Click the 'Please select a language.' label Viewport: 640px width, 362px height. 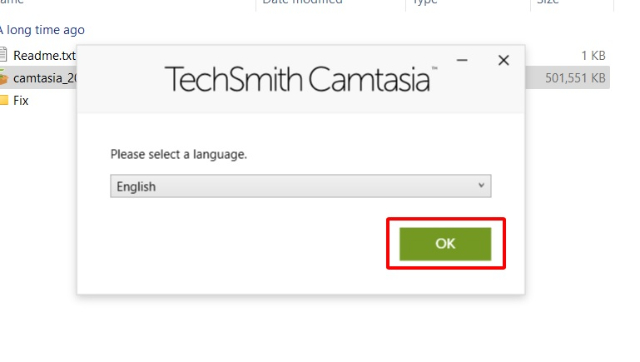[x=178, y=154]
